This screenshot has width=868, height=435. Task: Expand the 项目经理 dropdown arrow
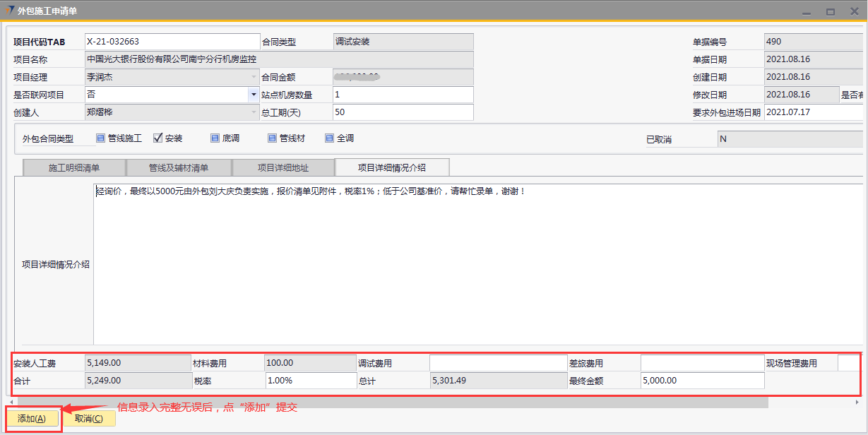[x=254, y=77]
